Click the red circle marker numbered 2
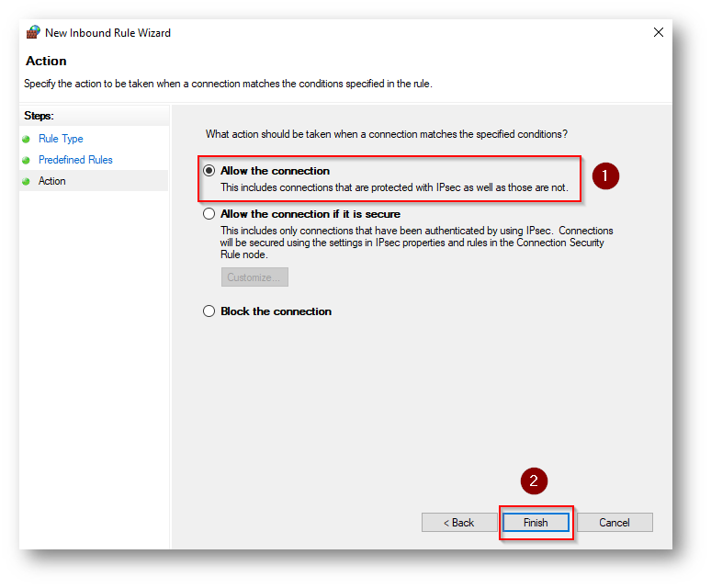The image size is (711, 588). point(534,481)
